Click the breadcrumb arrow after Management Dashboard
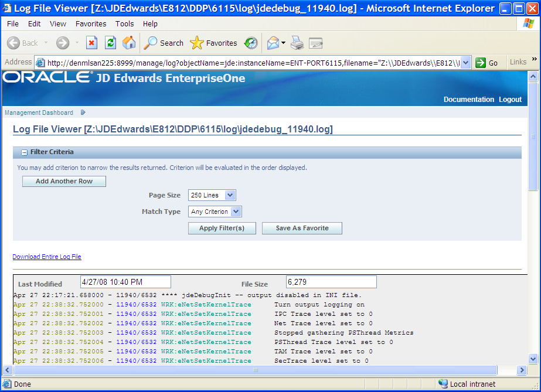Screen dimensions: 541x392 (x=83, y=113)
